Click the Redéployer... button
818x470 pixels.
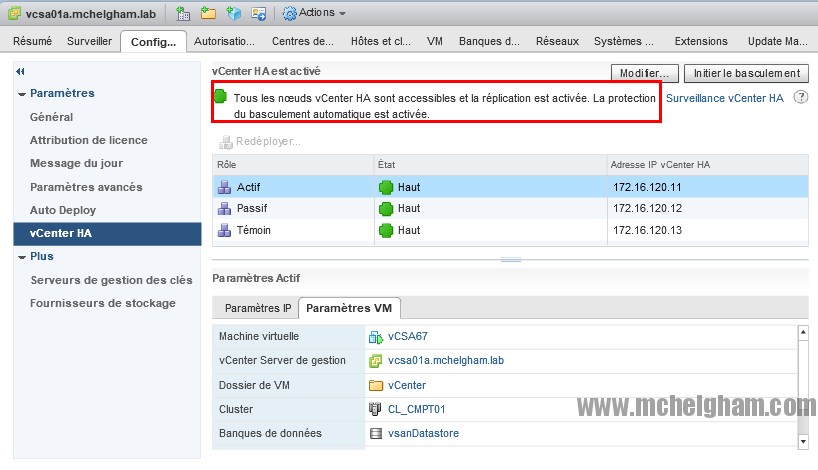tap(260, 141)
